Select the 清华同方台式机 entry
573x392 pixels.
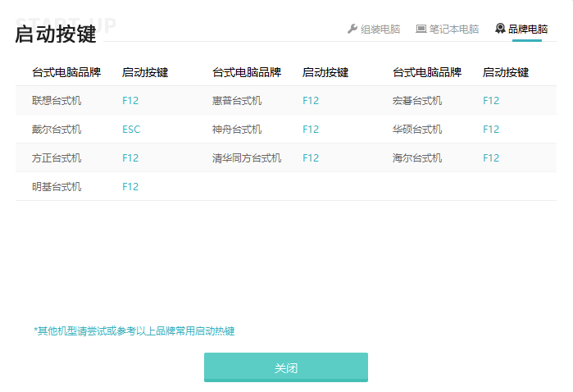point(247,158)
